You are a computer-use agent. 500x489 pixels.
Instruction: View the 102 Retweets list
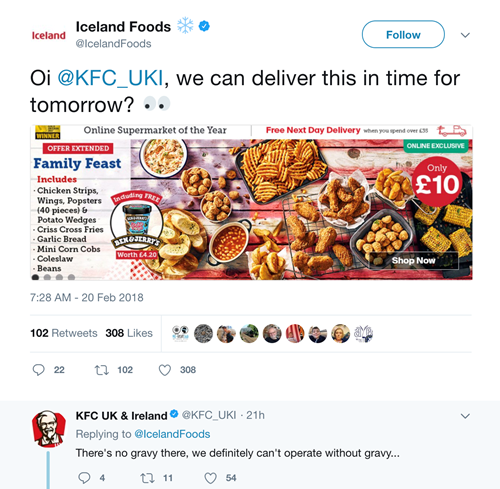(x=64, y=333)
